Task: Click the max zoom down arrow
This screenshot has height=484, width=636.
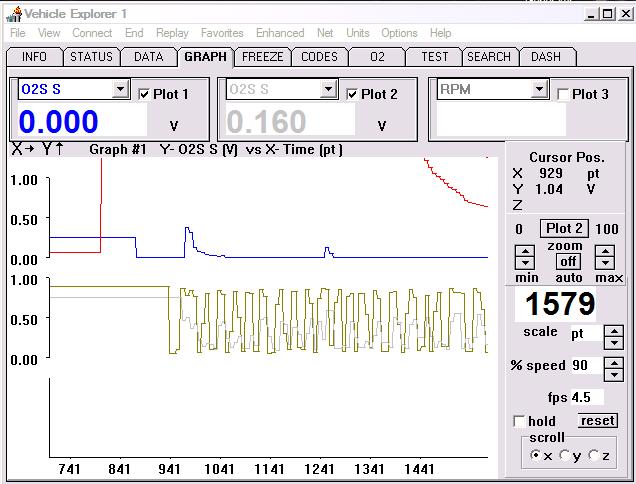Action: (606, 265)
